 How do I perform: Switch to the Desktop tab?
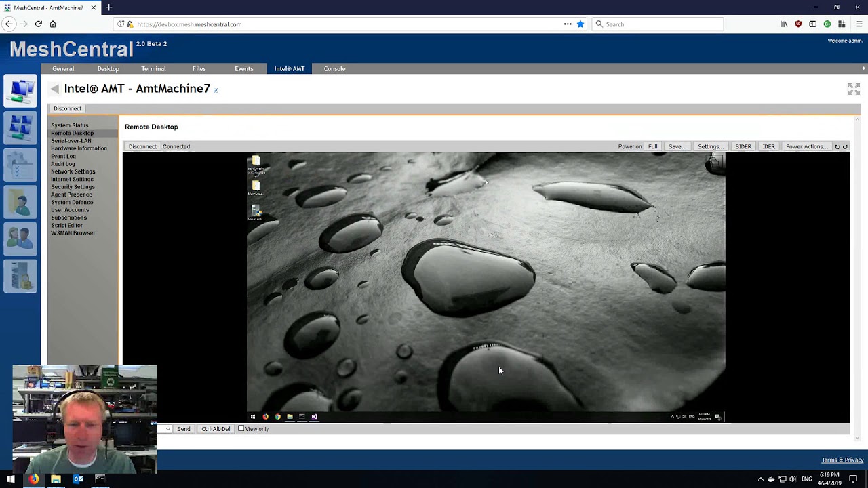coord(108,68)
